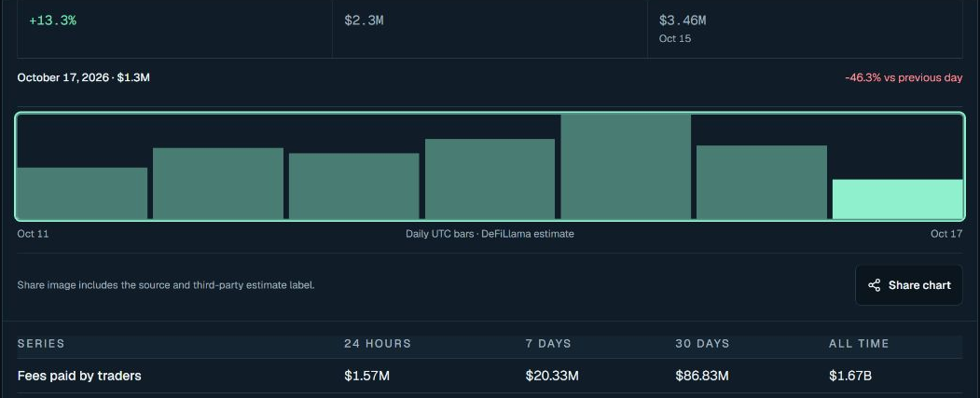Select the third bar in the chart
The height and width of the screenshot is (398, 980).
click(x=353, y=186)
